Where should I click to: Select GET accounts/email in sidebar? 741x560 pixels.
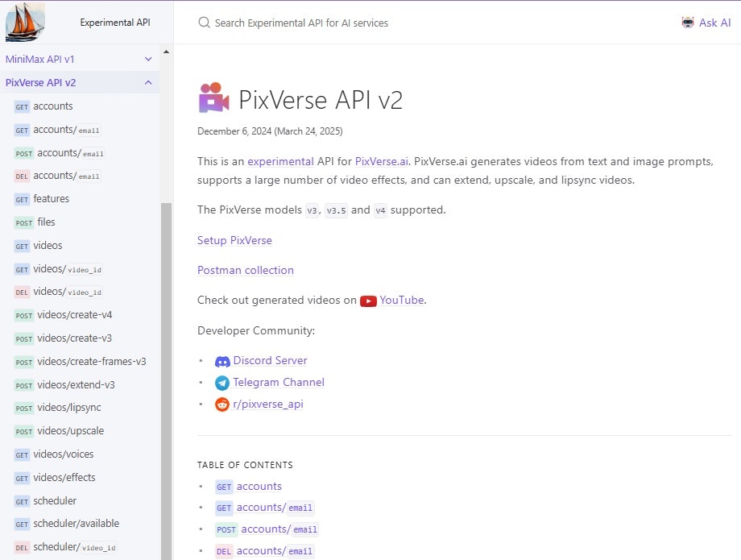click(x=57, y=130)
